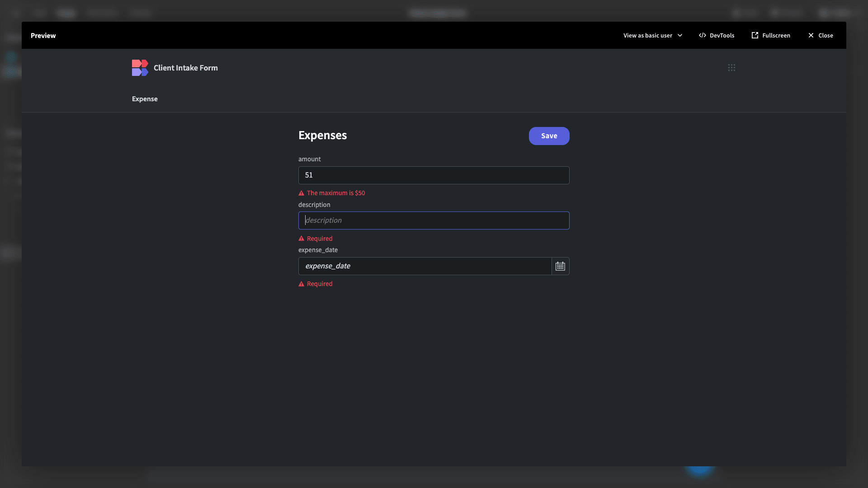
Task: Open the calendar picker for expense_date
Action: pyautogui.click(x=560, y=266)
